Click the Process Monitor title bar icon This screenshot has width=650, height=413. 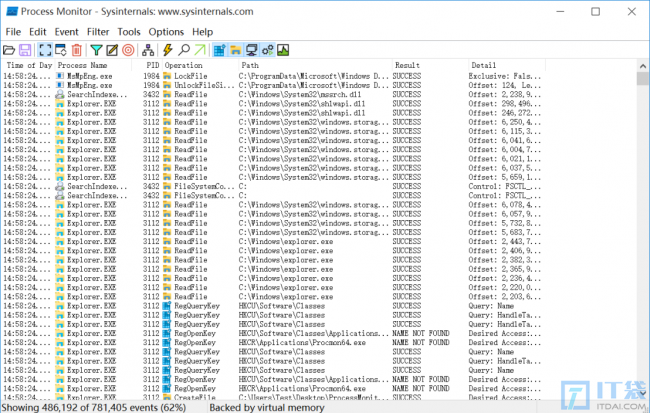point(12,11)
